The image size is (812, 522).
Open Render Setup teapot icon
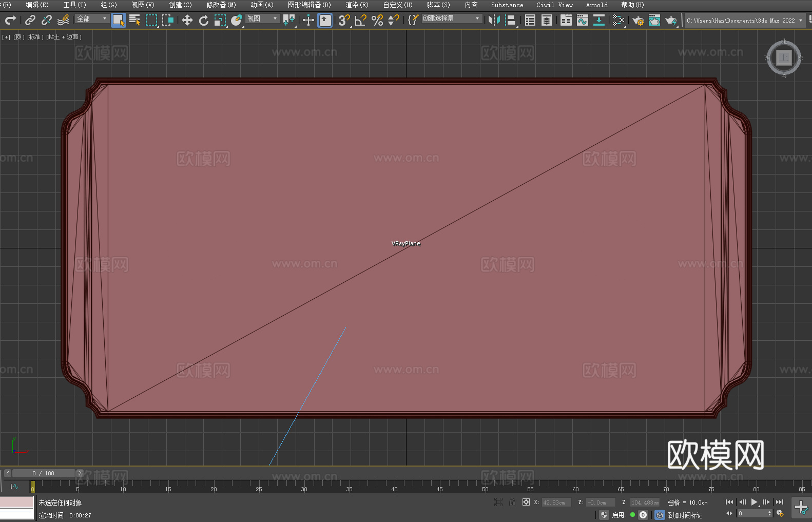pyautogui.click(x=638, y=20)
